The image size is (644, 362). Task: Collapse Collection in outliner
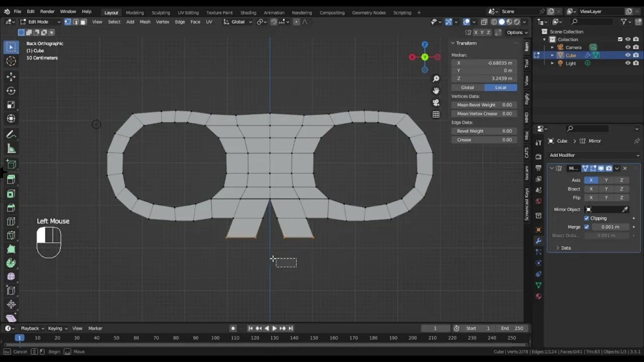point(545,39)
